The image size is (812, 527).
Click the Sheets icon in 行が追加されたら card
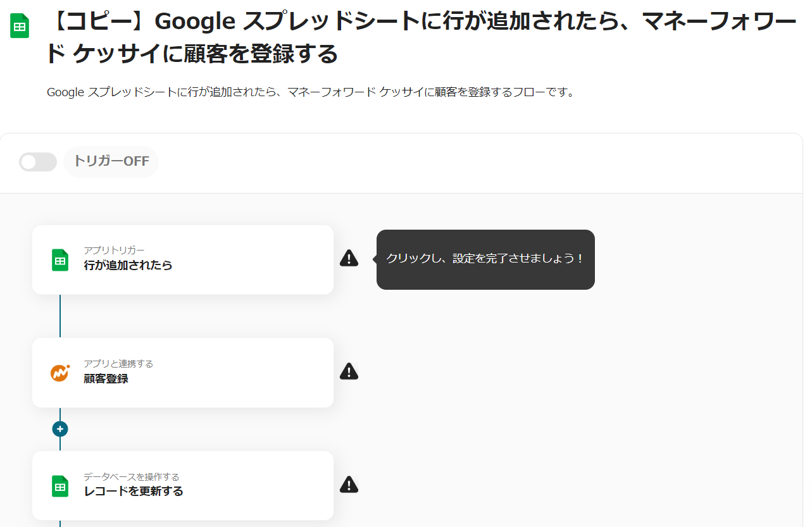tap(60, 260)
